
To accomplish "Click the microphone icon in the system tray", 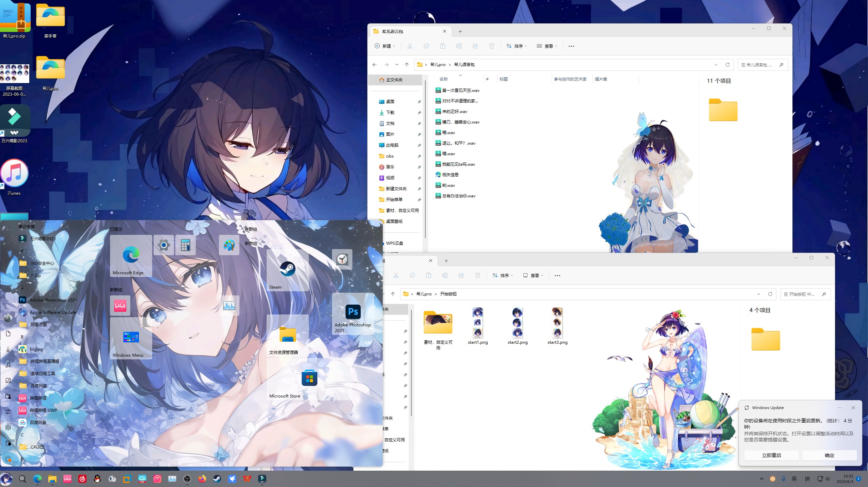I will coord(784,479).
